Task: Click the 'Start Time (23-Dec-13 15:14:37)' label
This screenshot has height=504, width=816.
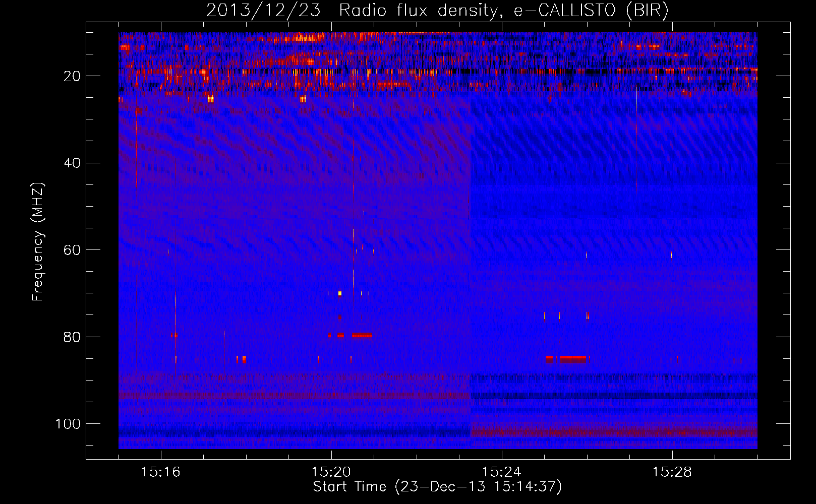Action: pyautogui.click(x=437, y=487)
